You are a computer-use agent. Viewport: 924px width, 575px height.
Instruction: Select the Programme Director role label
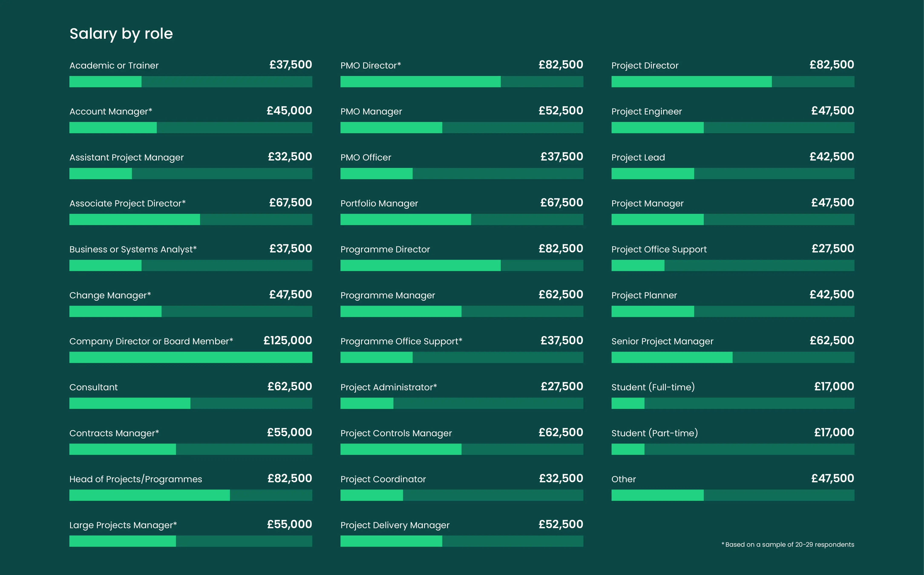click(x=385, y=249)
